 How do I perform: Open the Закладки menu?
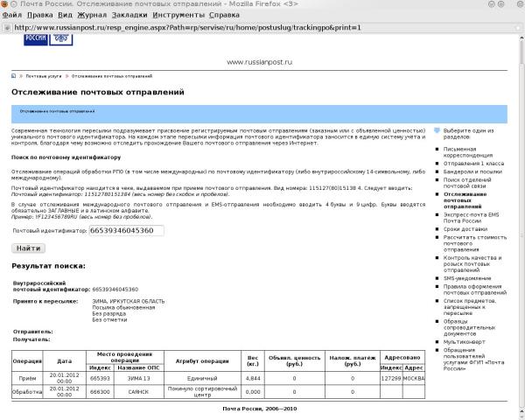(x=129, y=15)
